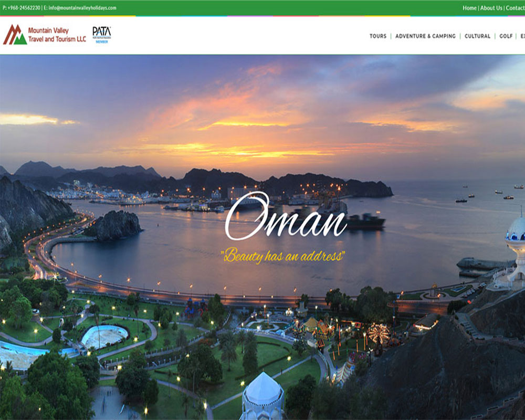Click the "Beauty has an address" tagline
The height and width of the screenshot is (420, 525).
[283, 256]
